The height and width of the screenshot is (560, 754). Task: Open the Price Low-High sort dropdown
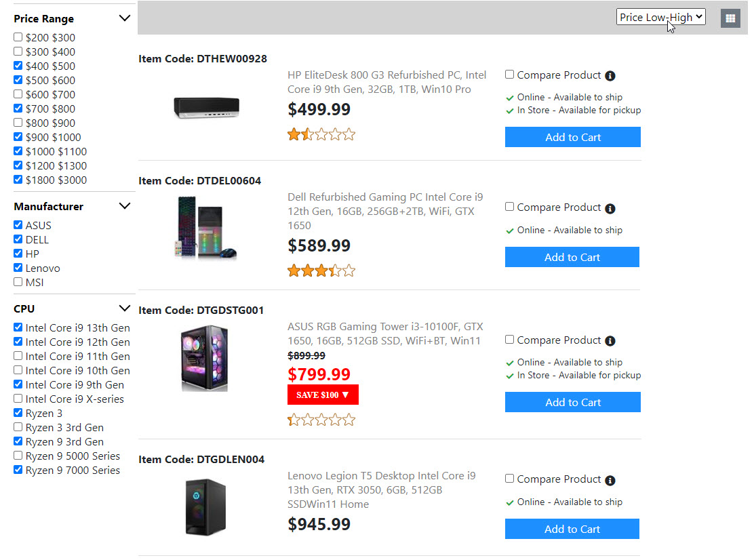(x=660, y=17)
